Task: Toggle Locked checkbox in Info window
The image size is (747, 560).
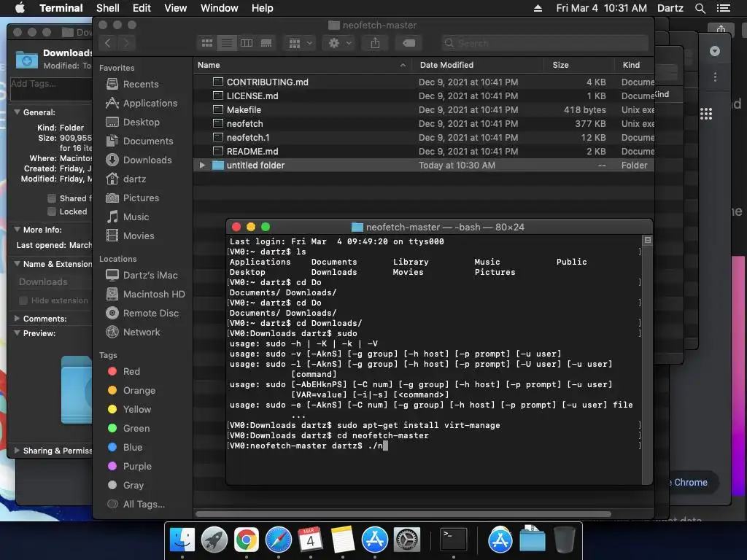Action: pyautogui.click(x=52, y=211)
